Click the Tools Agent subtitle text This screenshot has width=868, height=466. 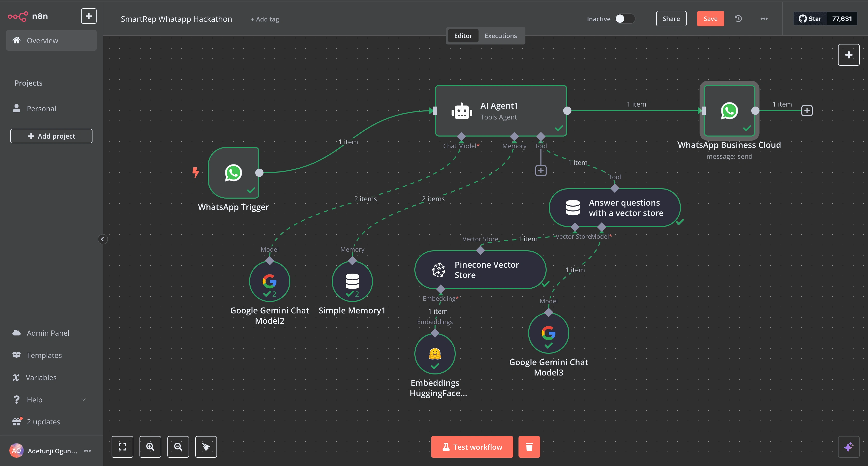coord(498,117)
